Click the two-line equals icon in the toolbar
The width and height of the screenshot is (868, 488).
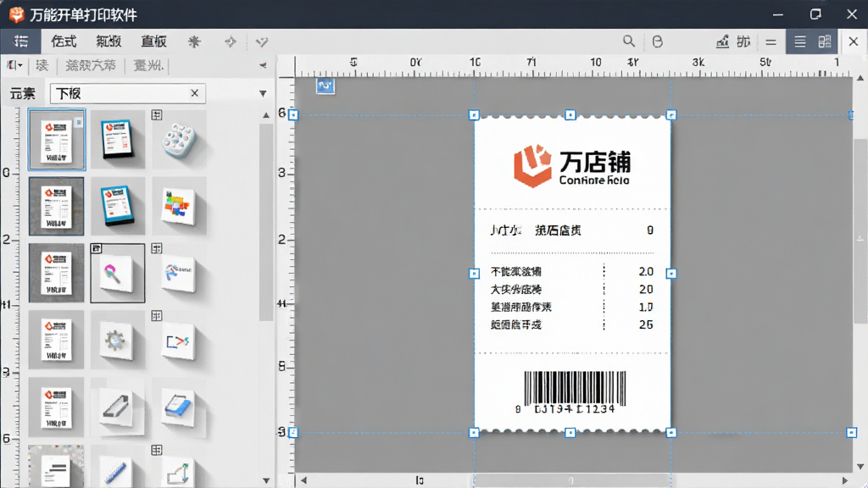click(x=771, y=42)
